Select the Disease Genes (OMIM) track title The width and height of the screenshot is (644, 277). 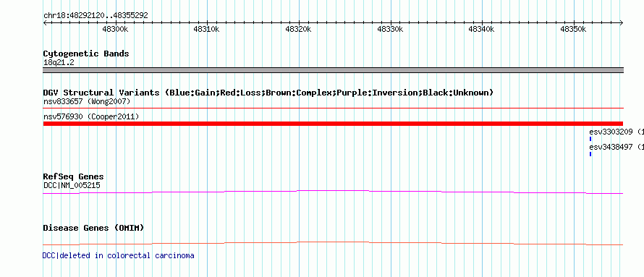point(93,228)
